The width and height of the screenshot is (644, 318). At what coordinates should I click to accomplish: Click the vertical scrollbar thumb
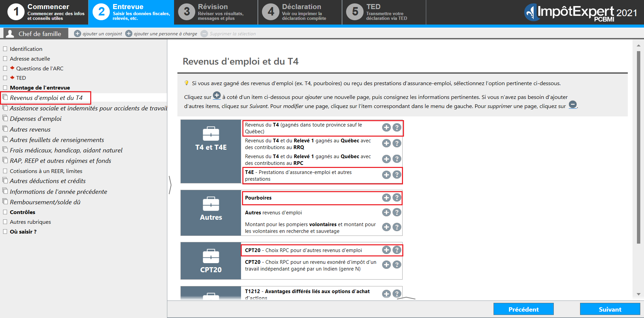tap(639, 147)
